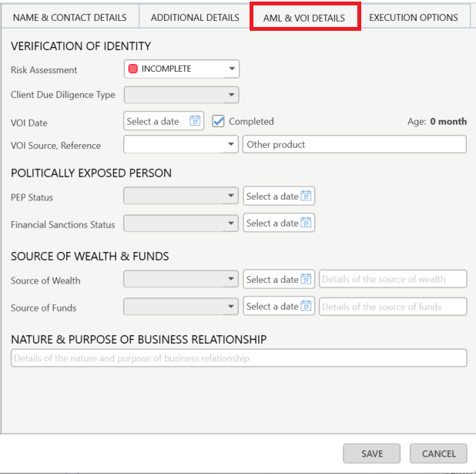Viewport: 476px width, 474px height.
Task: Expand the Source of Wealth dropdown
Action: click(231, 280)
